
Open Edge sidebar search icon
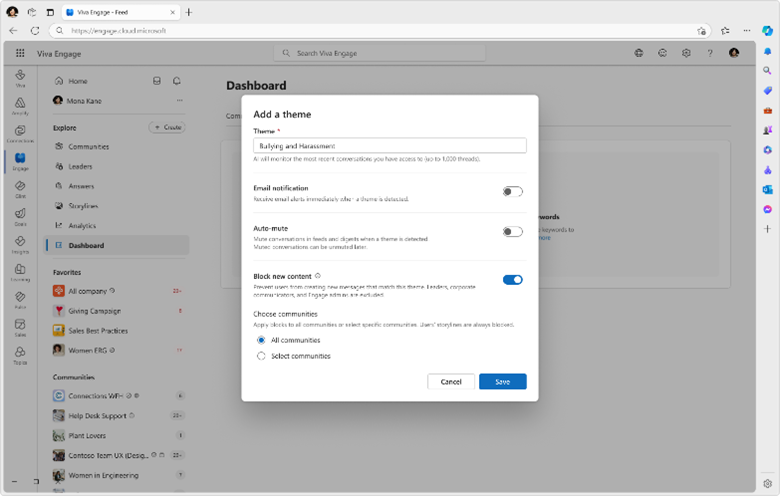767,71
